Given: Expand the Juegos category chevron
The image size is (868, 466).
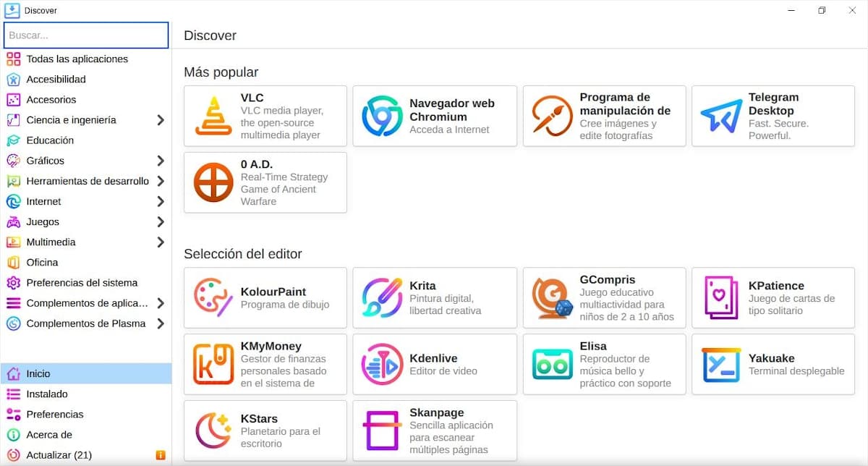Looking at the screenshot, I should [161, 222].
